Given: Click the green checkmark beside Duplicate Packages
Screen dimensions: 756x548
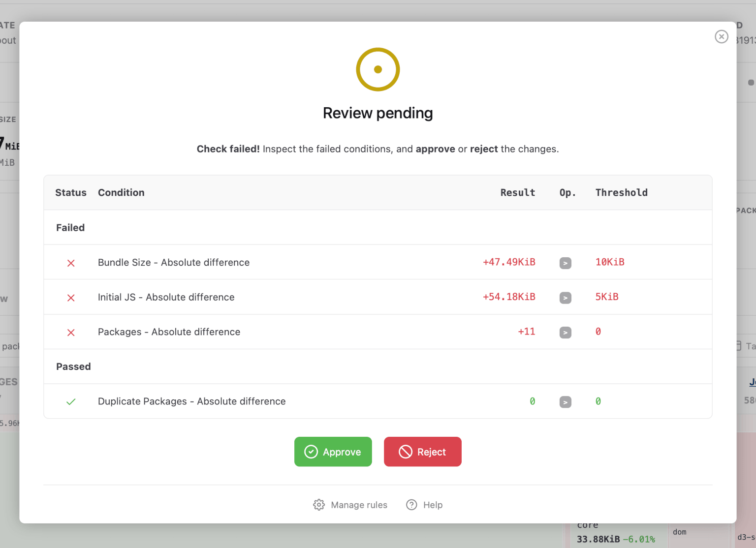Looking at the screenshot, I should click(71, 402).
